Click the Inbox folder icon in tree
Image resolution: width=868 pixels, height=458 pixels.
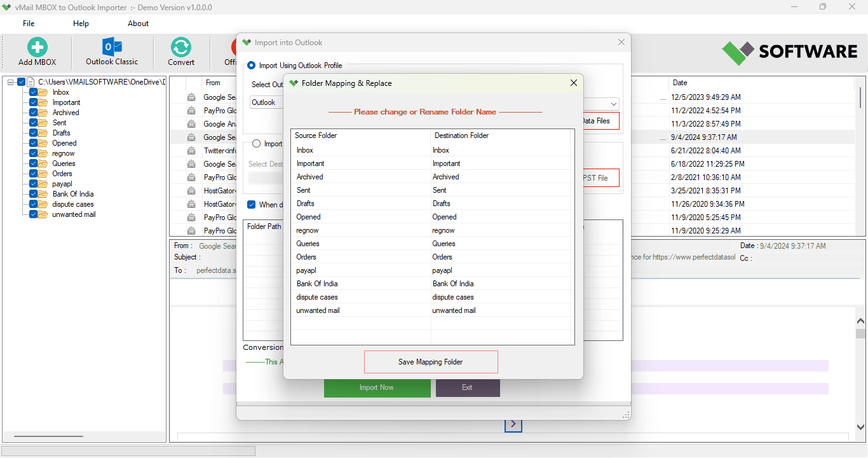pyautogui.click(x=43, y=92)
